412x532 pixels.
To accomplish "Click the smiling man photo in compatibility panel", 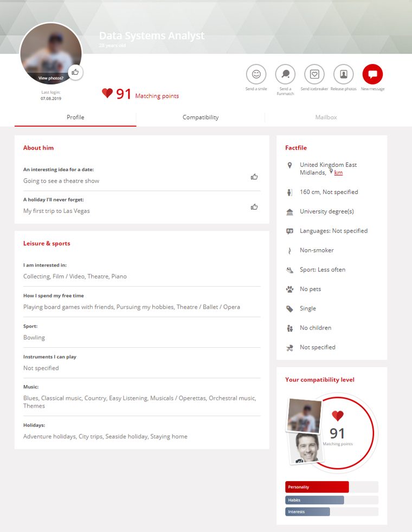I will pyautogui.click(x=306, y=449).
